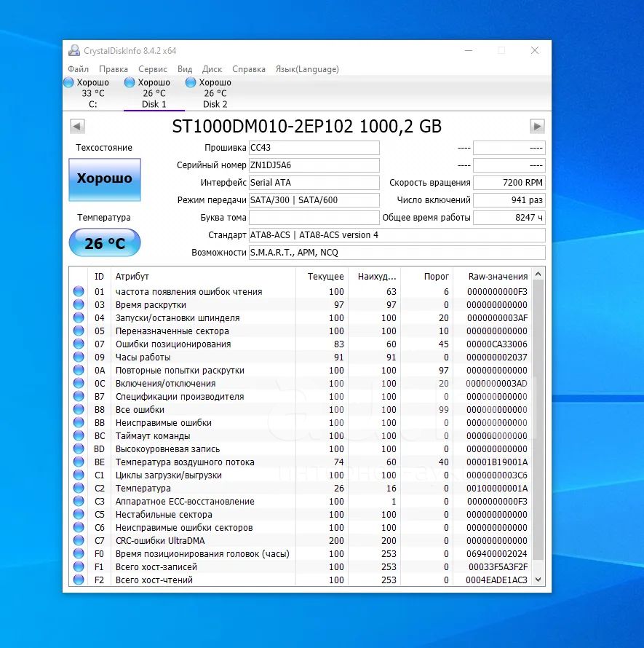Click the rotation speed value 7200 RPM

pyautogui.click(x=509, y=182)
